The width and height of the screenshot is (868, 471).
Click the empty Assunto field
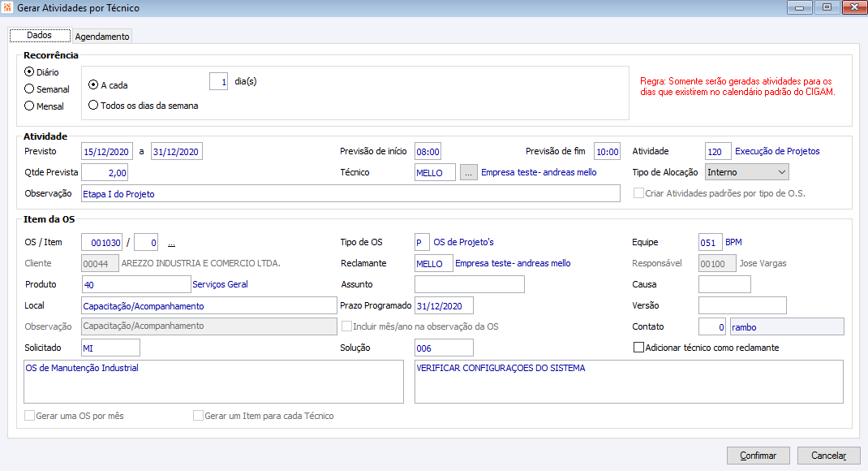[x=469, y=284]
